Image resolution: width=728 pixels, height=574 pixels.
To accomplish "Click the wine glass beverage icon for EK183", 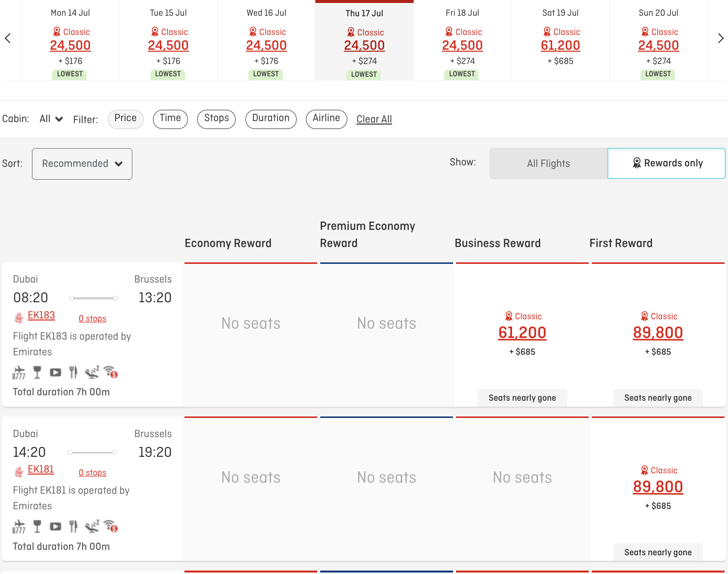I will pyautogui.click(x=37, y=372).
